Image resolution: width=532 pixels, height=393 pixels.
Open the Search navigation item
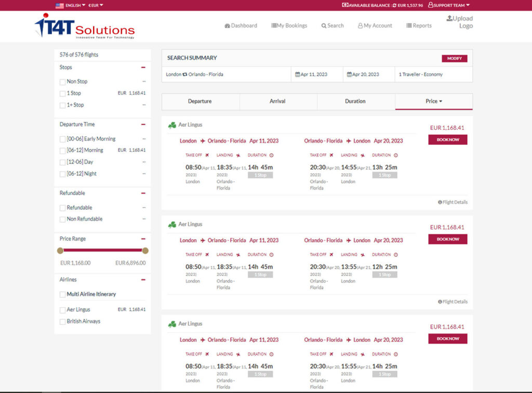coord(332,26)
